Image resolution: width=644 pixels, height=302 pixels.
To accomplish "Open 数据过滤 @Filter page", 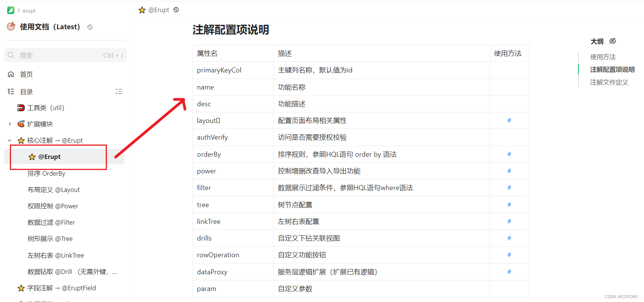I will tap(51, 222).
